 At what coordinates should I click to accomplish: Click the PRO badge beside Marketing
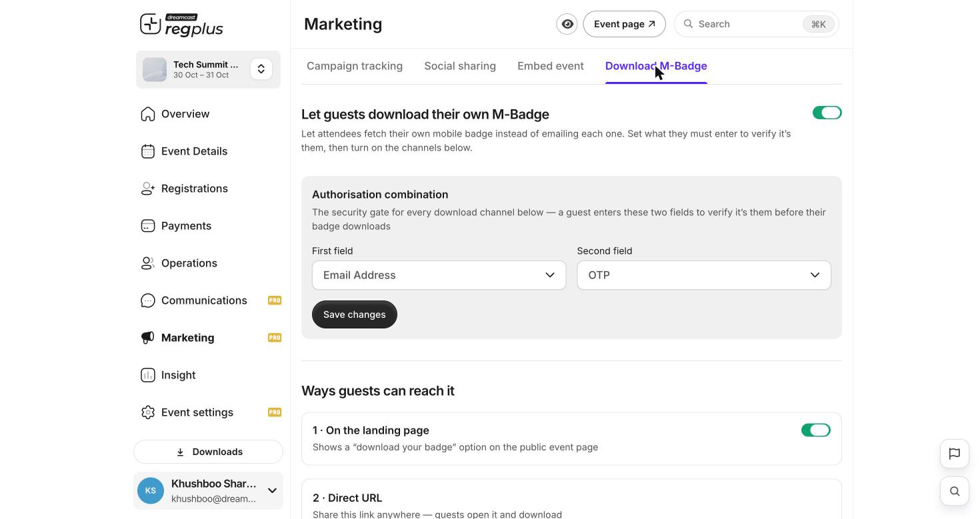[275, 338]
